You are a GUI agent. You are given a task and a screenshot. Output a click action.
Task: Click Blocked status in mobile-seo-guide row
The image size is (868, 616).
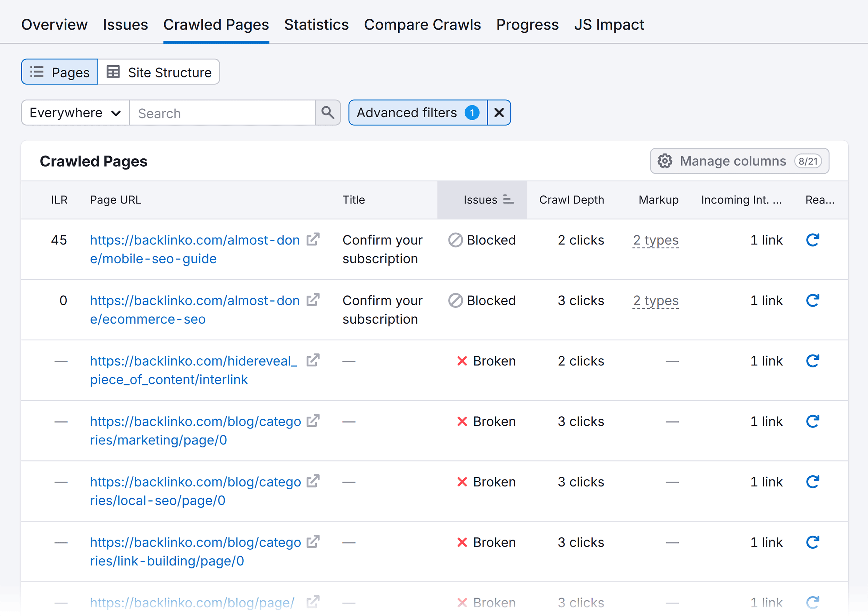point(482,240)
